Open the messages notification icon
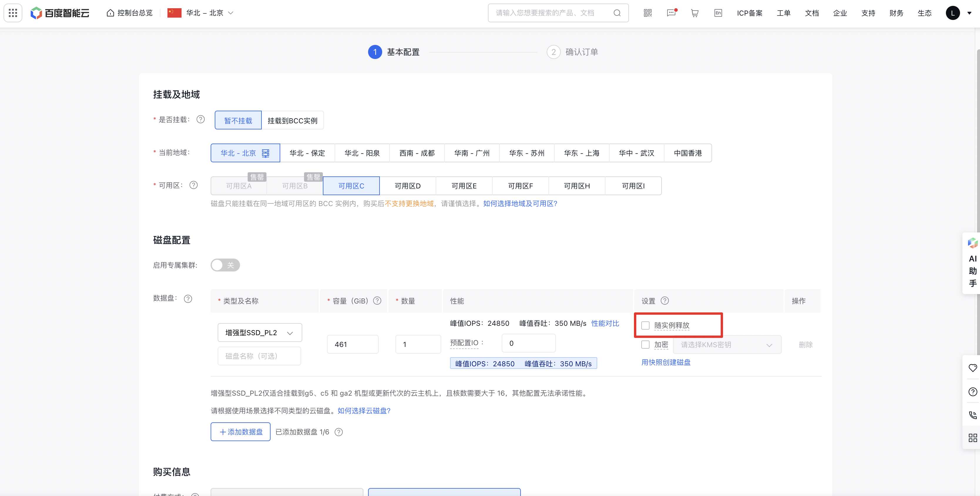The height and width of the screenshot is (496, 980). pos(672,13)
